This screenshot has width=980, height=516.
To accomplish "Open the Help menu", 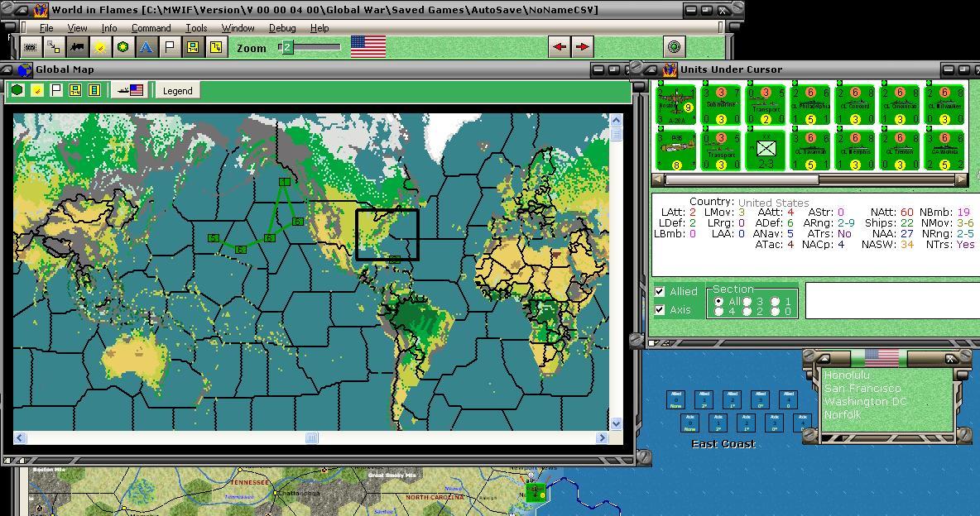I will (319, 28).
